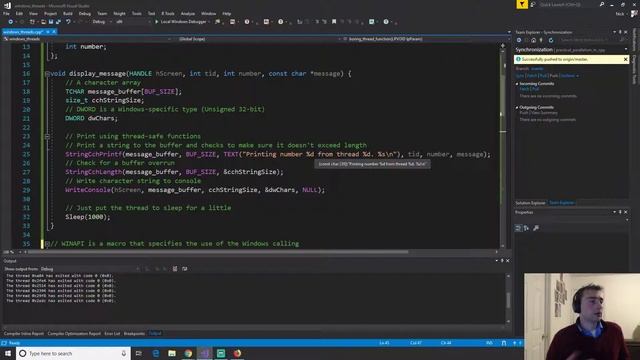The image size is (640, 360).
Task: Switch to the Team Explorer tab
Action: [561, 203]
